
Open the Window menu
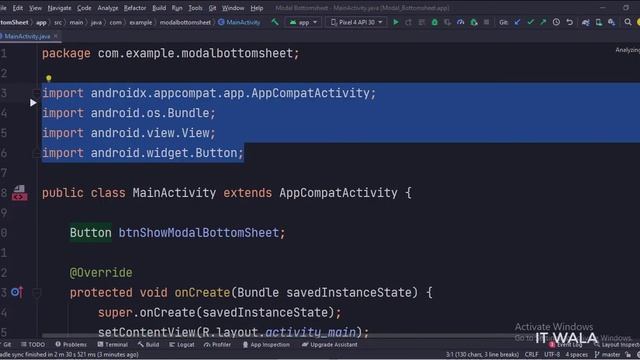(233, 8)
